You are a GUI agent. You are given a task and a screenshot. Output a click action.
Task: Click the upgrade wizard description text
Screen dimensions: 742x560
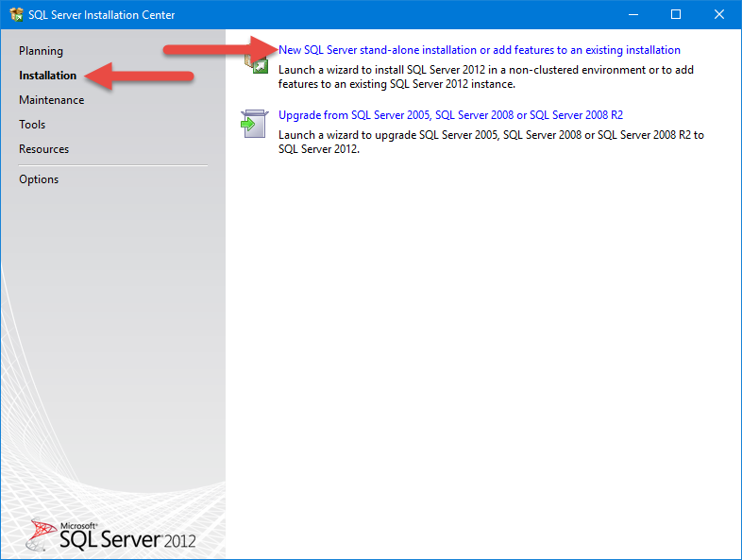pos(490,142)
